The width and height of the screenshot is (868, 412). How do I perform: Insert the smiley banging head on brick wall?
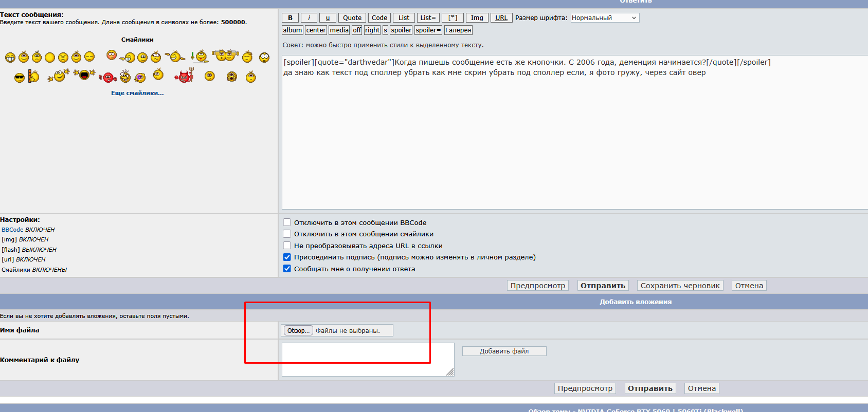(x=33, y=77)
